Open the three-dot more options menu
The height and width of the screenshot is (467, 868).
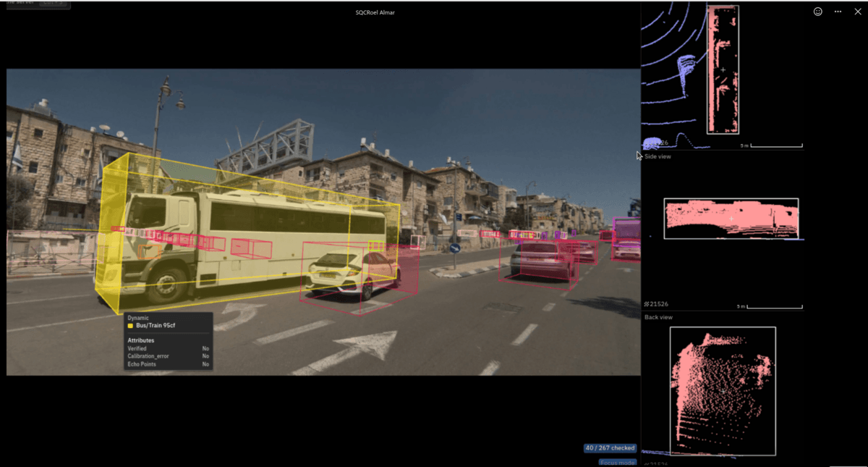pos(838,12)
